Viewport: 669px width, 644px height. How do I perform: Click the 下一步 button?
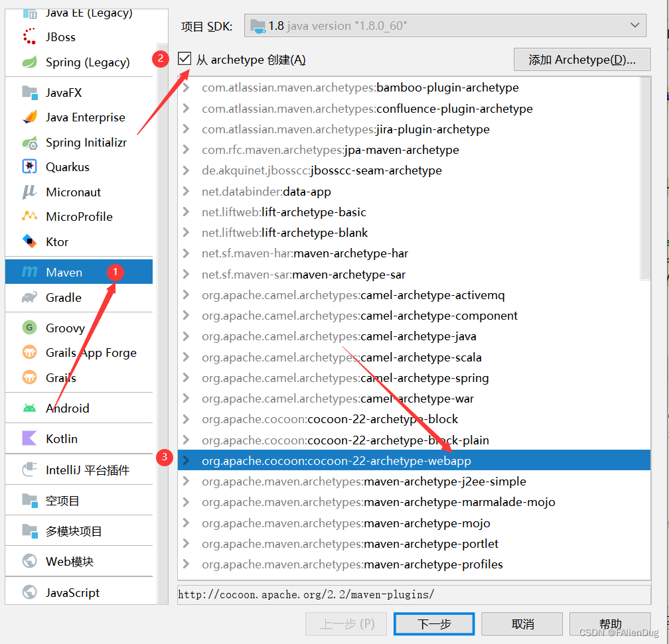[x=434, y=624]
